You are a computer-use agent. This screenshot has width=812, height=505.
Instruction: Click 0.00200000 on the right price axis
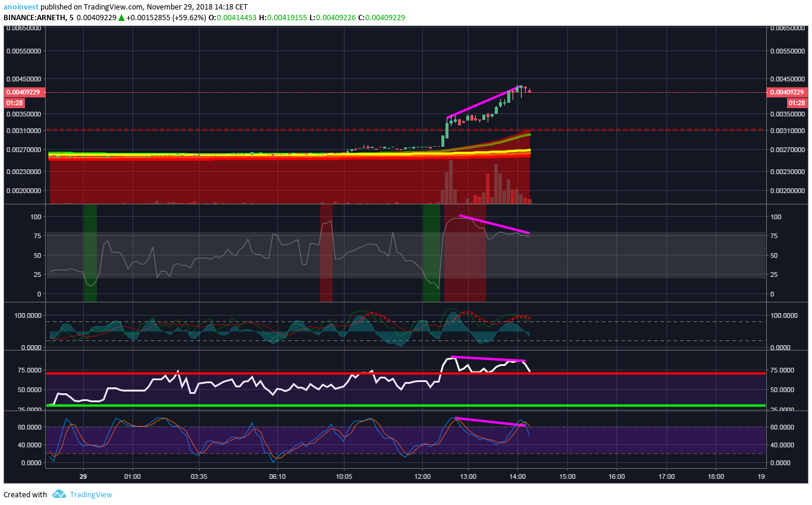pyautogui.click(x=787, y=191)
